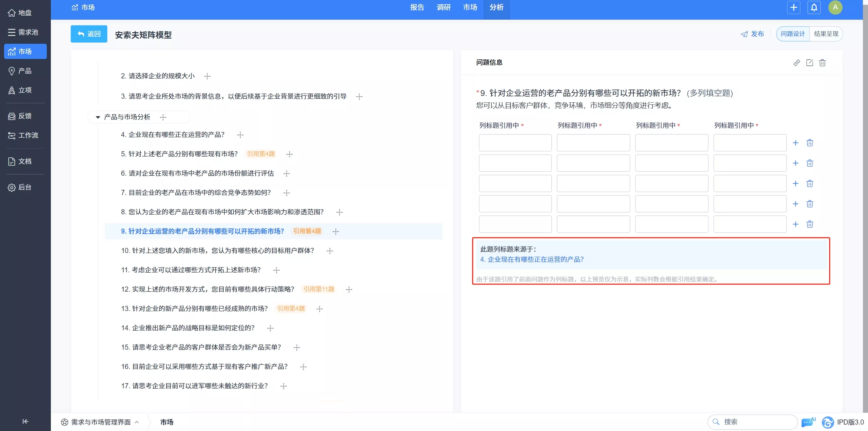Click 市场 breadcrumb in bottom bar
This screenshot has height=431, width=868.
tap(166, 422)
